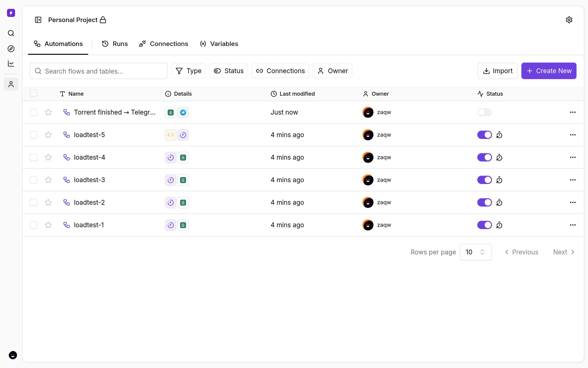The width and height of the screenshot is (588, 368).
Task: Click the green download icon in loadtest-3 details
Action: 183,180
